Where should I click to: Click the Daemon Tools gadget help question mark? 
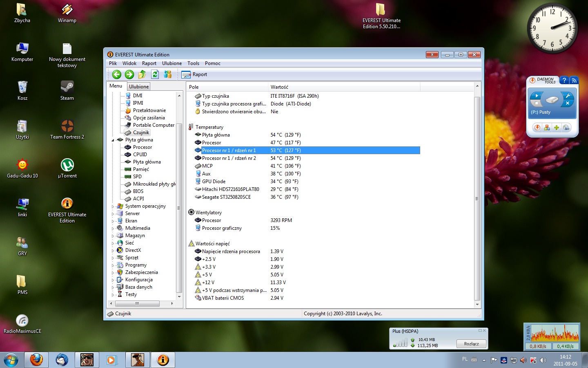pyautogui.click(x=564, y=80)
